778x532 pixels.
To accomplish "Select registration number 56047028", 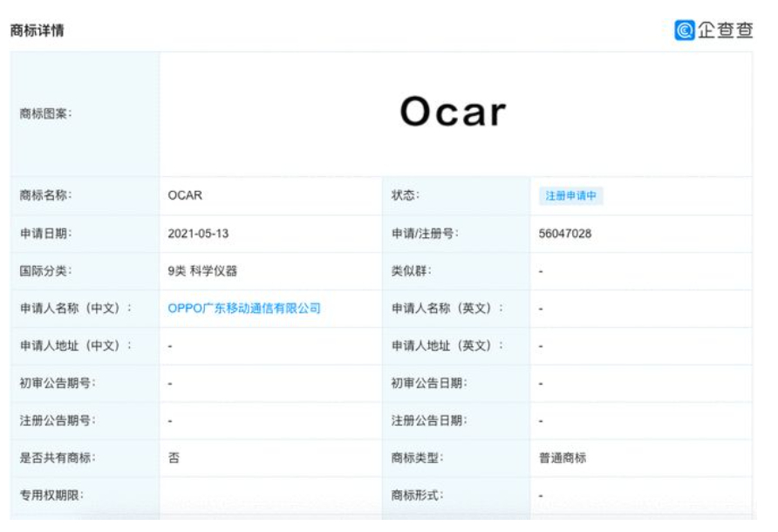I will click(x=565, y=233).
